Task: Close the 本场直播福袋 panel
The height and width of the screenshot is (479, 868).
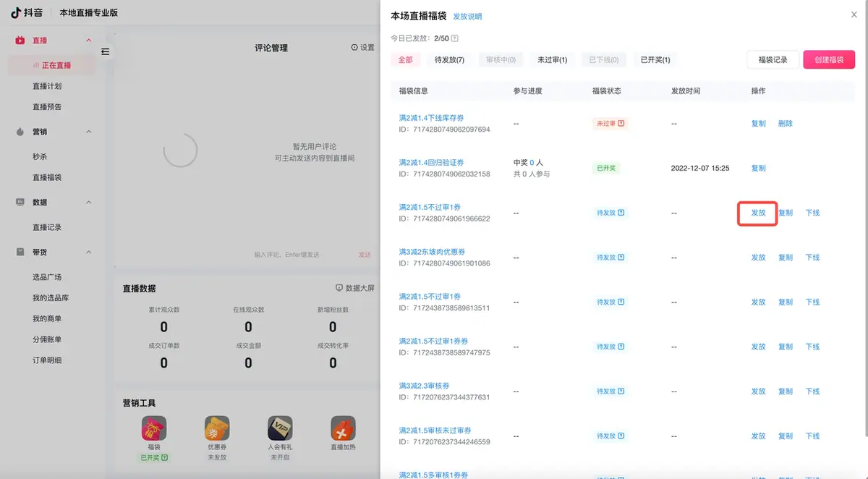Action: [854, 14]
